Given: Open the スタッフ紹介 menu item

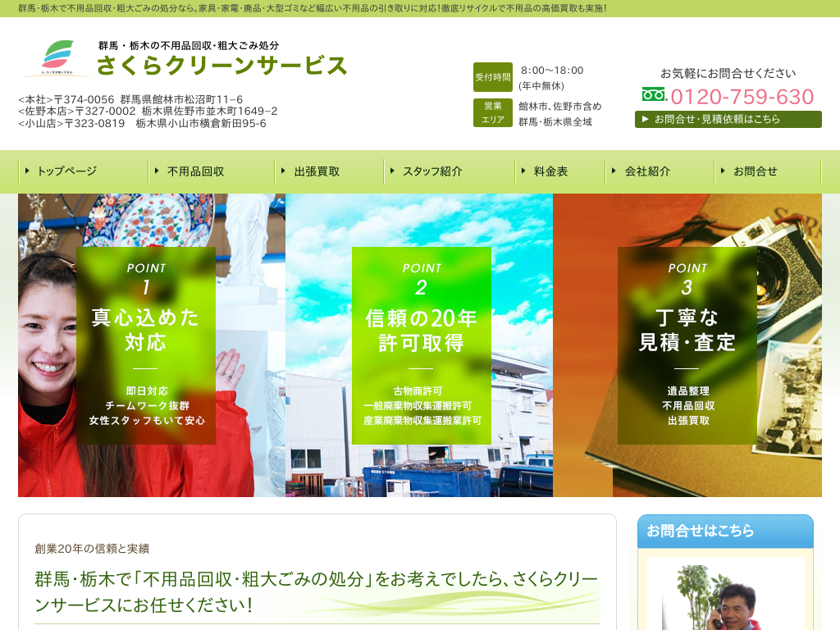Looking at the screenshot, I should (x=432, y=171).
